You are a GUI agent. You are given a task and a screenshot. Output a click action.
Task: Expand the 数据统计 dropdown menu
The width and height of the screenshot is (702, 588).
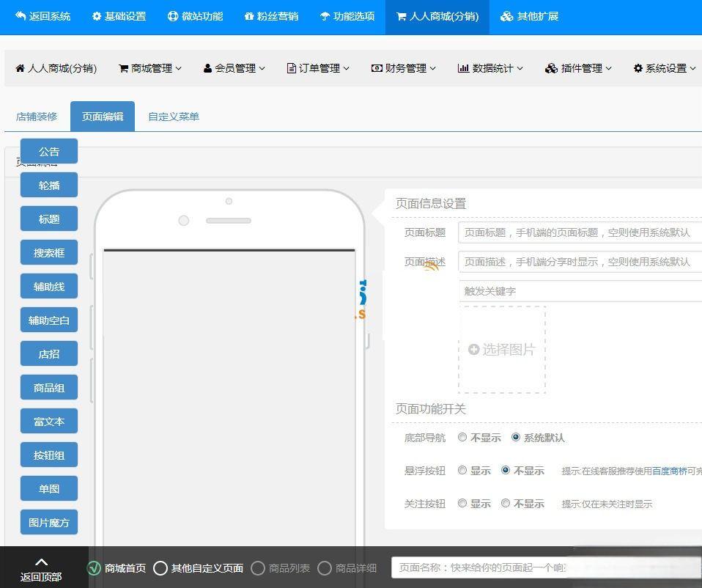489,68
